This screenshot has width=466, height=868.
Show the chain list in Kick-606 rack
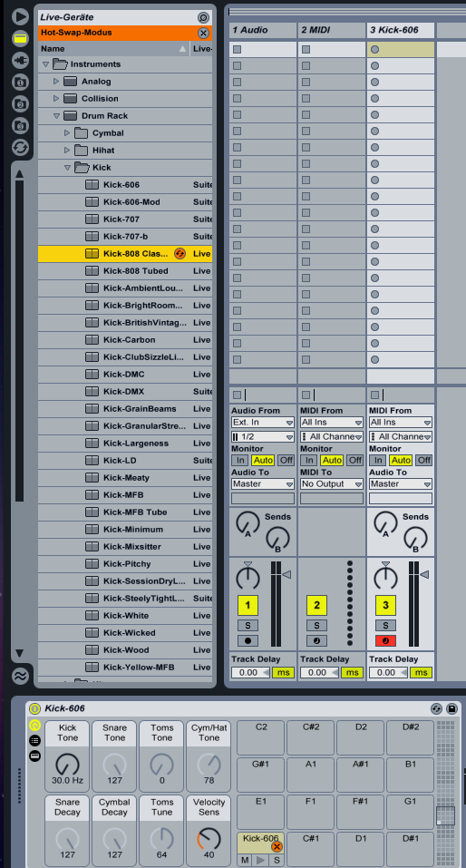point(34,741)
